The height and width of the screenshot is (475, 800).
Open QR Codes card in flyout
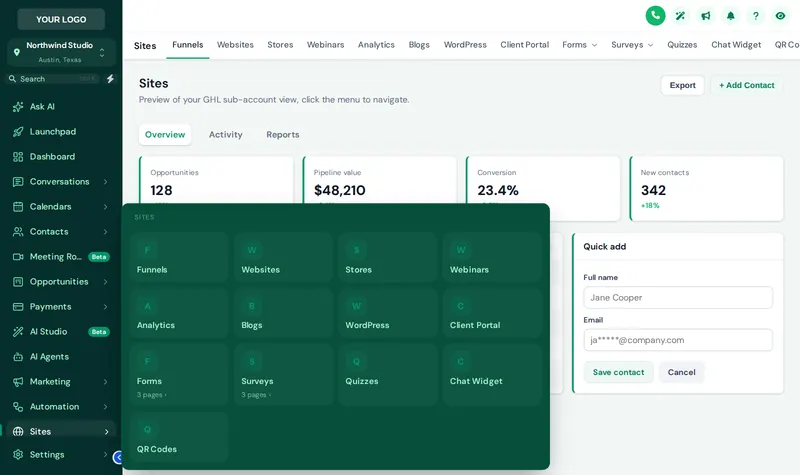tap(179, 437)
